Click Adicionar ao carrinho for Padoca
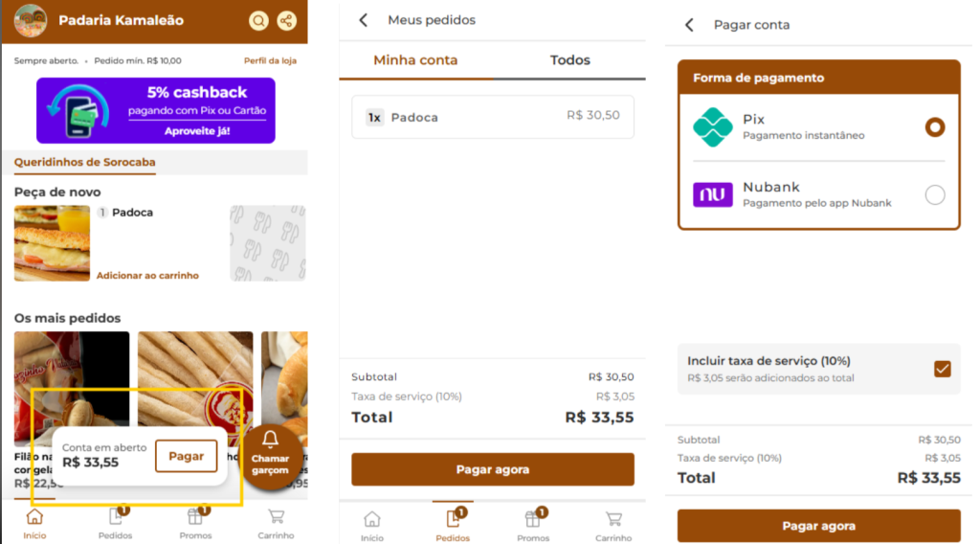Image resolution: width=980 pixels, height=544 pixels. pyautogui.click(x=147, y=276)
